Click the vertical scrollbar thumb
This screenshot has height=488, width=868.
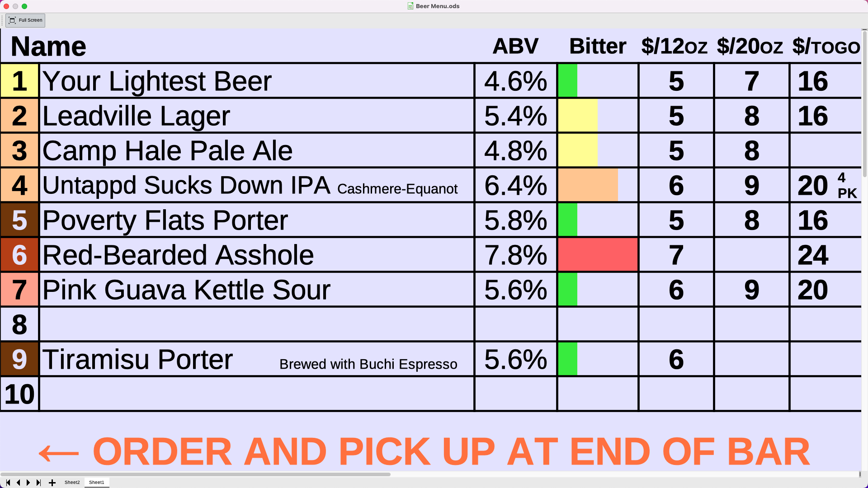(x=865, y=103)
